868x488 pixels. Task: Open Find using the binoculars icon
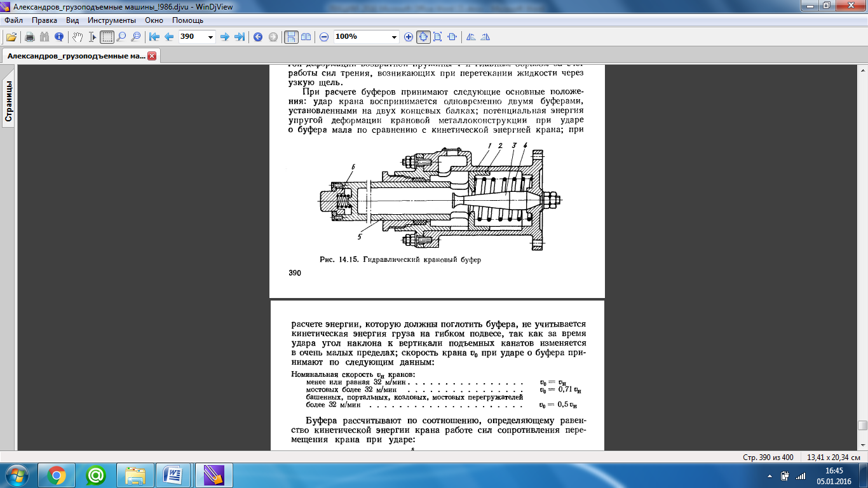44,37
